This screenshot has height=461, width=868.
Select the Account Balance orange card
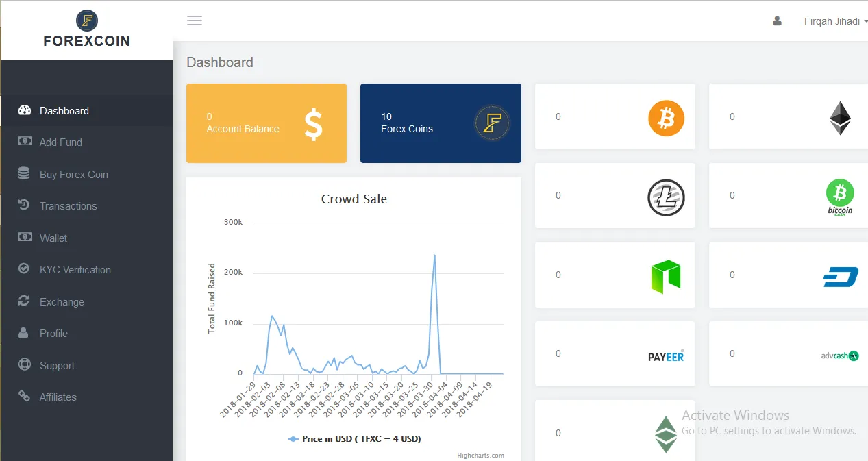coord(266,123)
